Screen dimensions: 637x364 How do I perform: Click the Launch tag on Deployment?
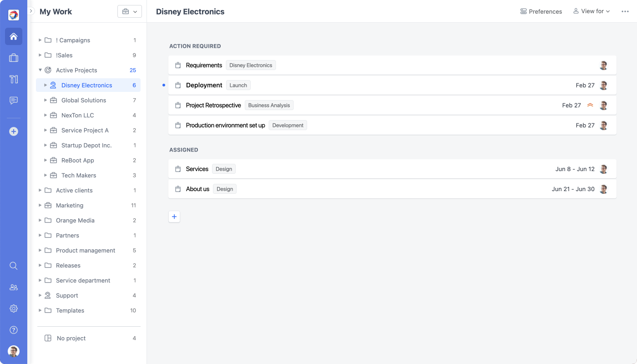pyautogui.click(x=238, y=85)
